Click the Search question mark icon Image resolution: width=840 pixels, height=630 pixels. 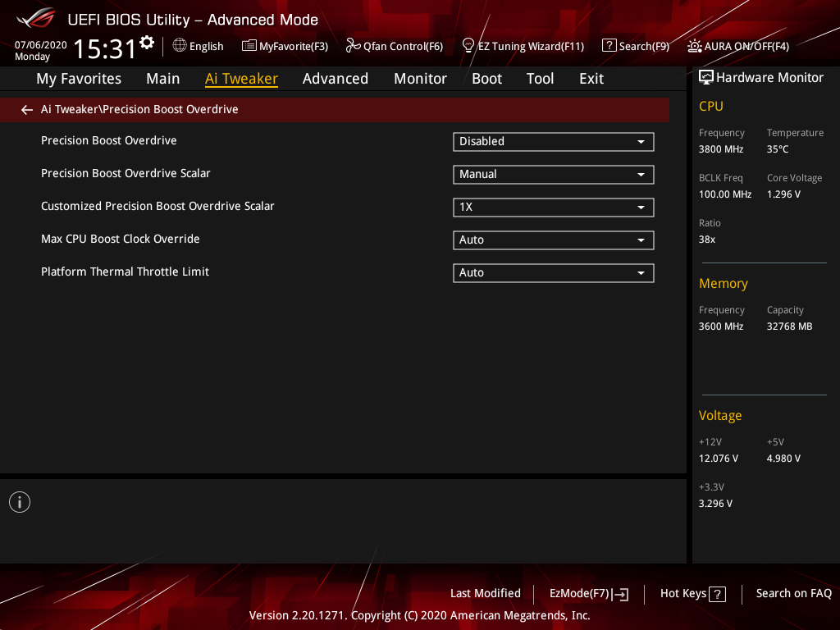click(x=609, y=46)
